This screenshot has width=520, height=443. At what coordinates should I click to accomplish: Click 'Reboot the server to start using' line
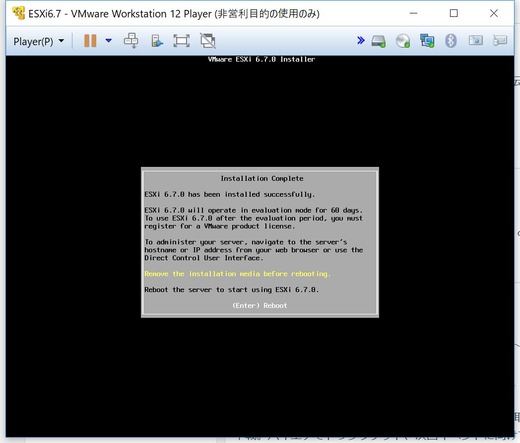[x=231, y=290]
